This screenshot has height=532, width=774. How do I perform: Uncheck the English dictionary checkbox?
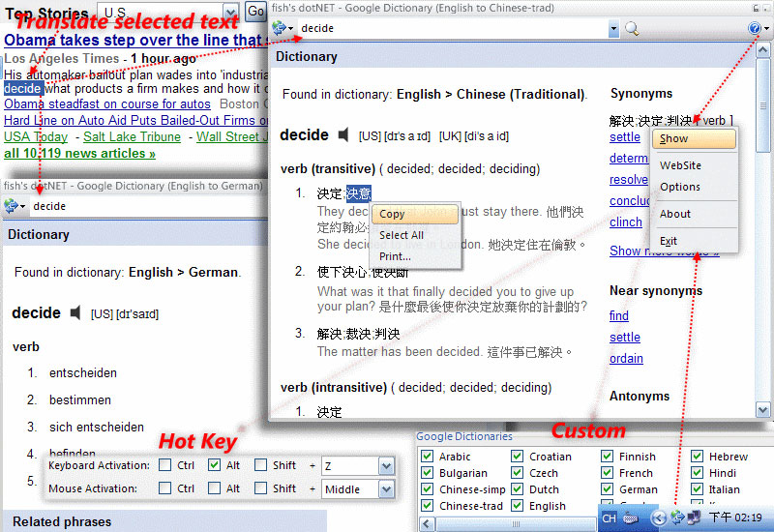[x=517, y=505]
